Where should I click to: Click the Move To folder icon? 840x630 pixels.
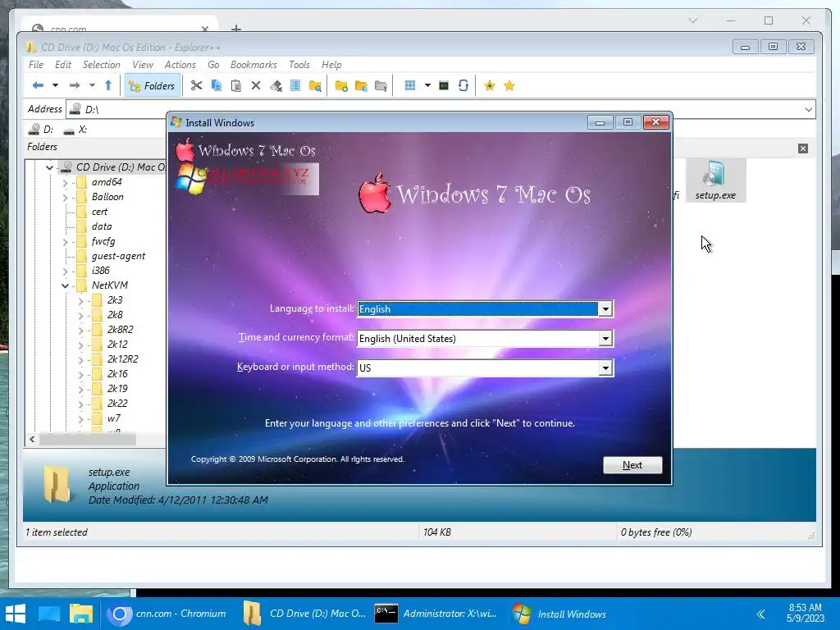(x=381, y=85)
